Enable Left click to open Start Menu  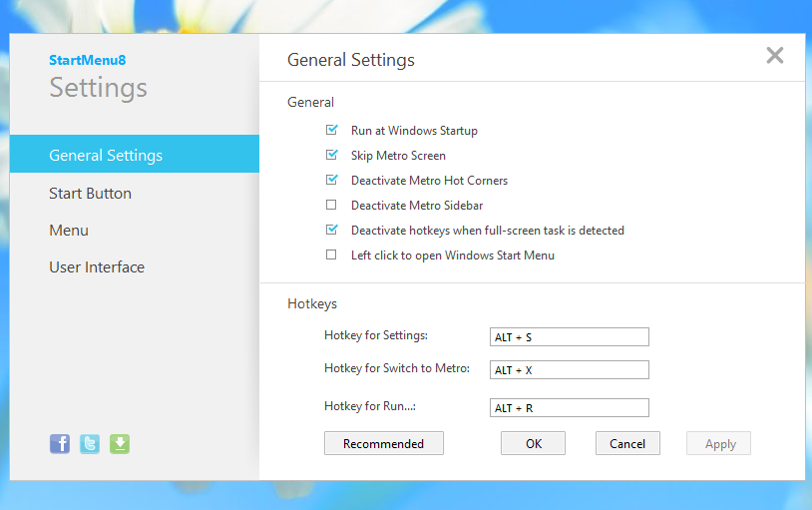331,255
